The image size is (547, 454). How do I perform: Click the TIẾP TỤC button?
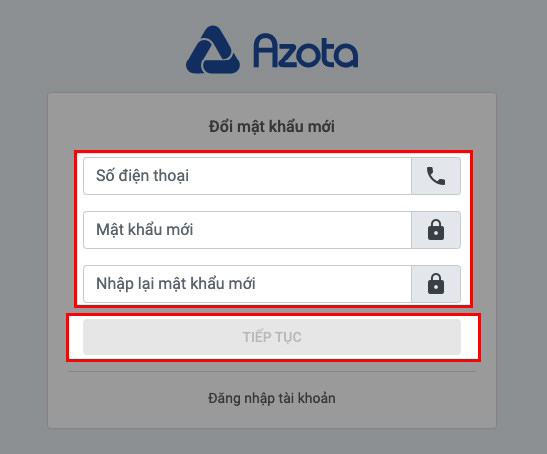tap(272, 337)
